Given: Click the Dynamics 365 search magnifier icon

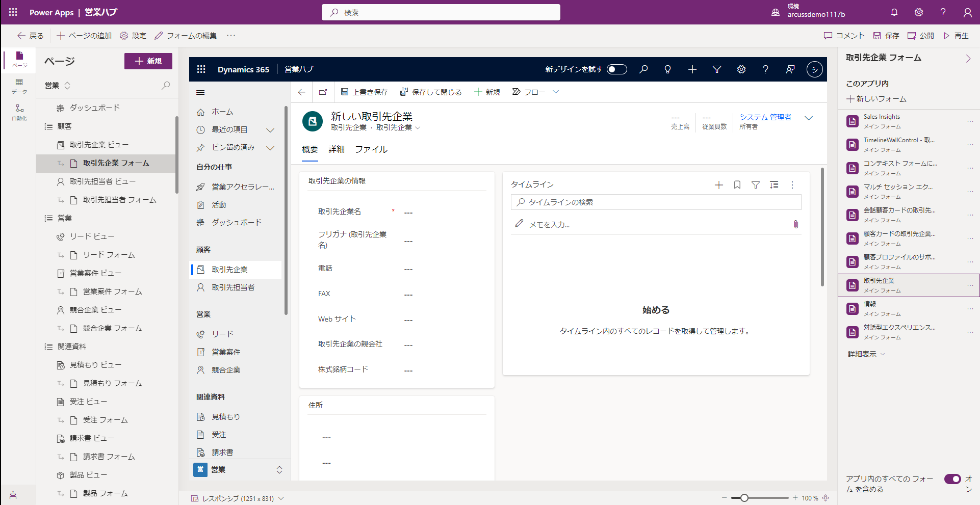Looking at the screenshot, I should pos(643,69).
